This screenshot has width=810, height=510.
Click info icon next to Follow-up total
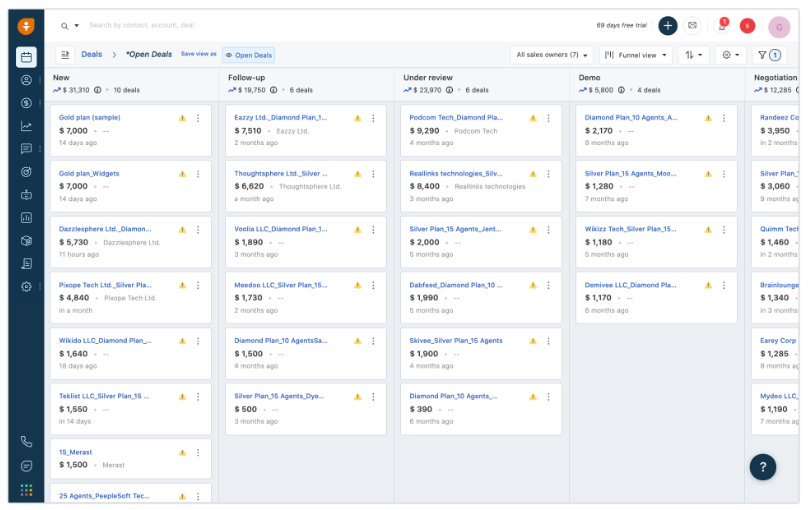(x=274, y=90)
